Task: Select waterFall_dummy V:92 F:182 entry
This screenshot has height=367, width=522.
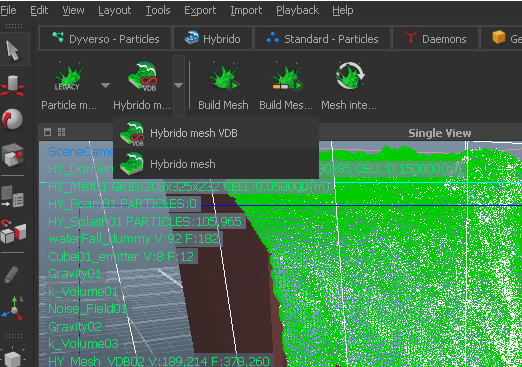Action: [134, 239]
